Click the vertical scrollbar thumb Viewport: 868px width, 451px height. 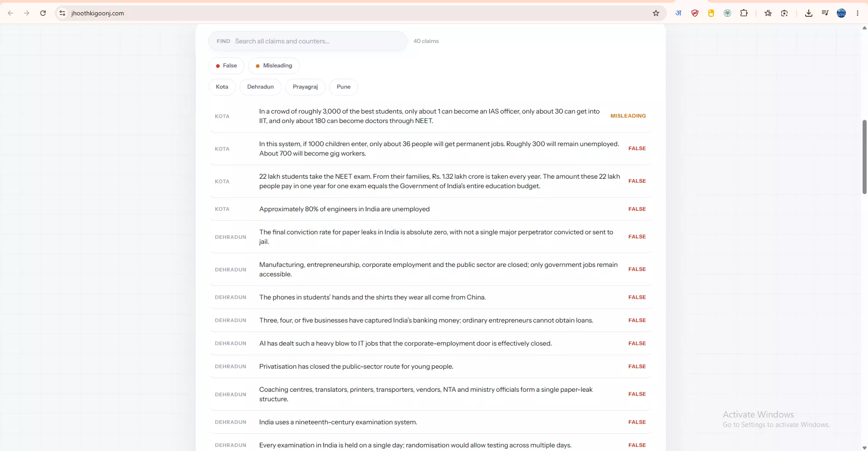[x=864, y=157]
